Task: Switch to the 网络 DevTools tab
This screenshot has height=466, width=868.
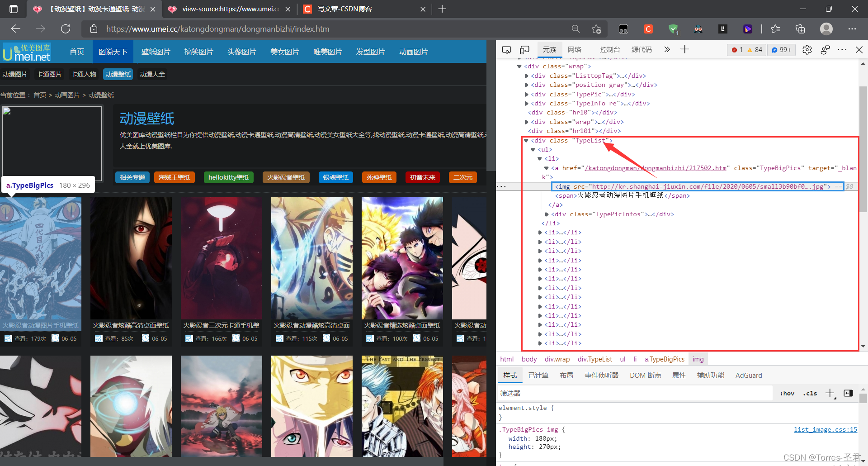Action: tap(575, 50)
